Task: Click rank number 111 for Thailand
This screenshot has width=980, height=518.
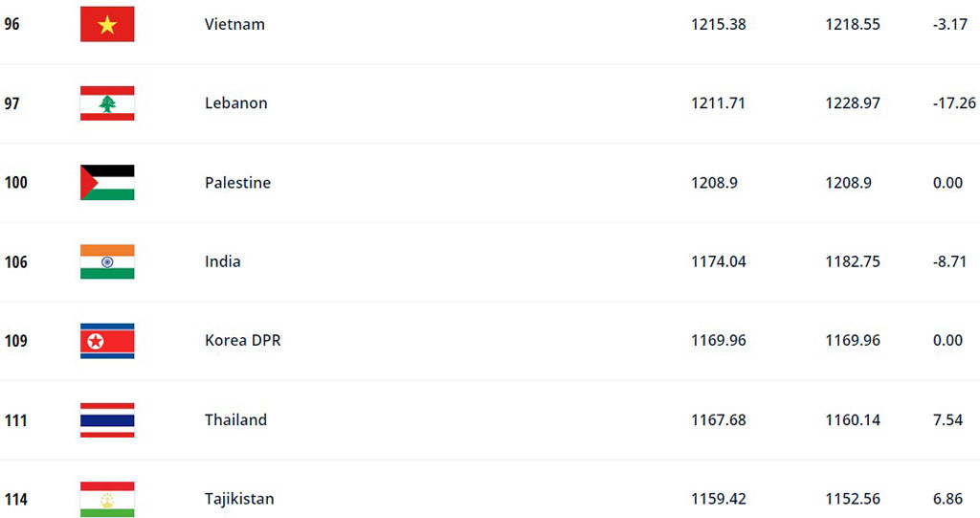Action: pyautogui.click(x=15, y=420)
